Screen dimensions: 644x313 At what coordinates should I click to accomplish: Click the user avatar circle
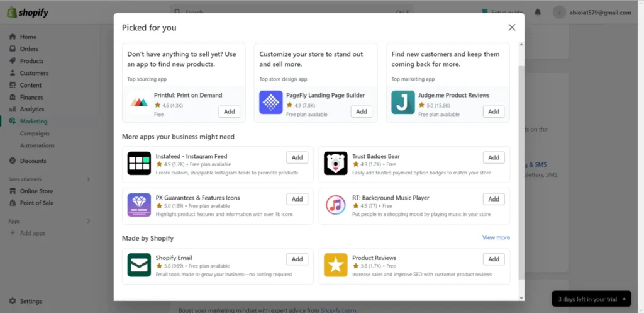click(559, 13)
